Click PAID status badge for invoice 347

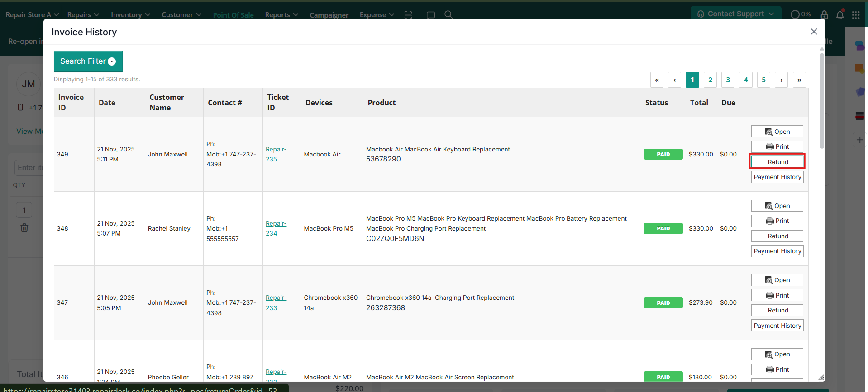click(x=663, y=302)
